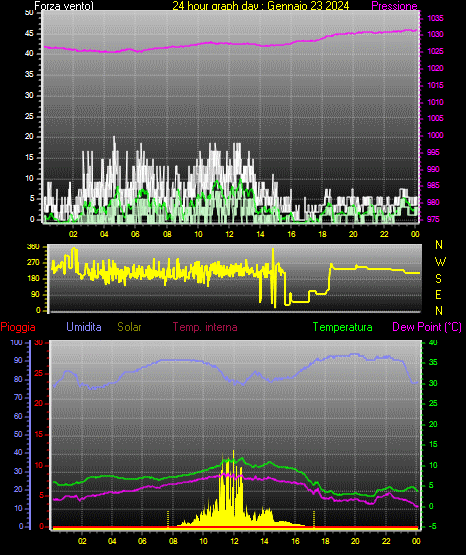Select the green Temperatura legend label
This screenshot has height=555, width=466.
click(342, 327)
